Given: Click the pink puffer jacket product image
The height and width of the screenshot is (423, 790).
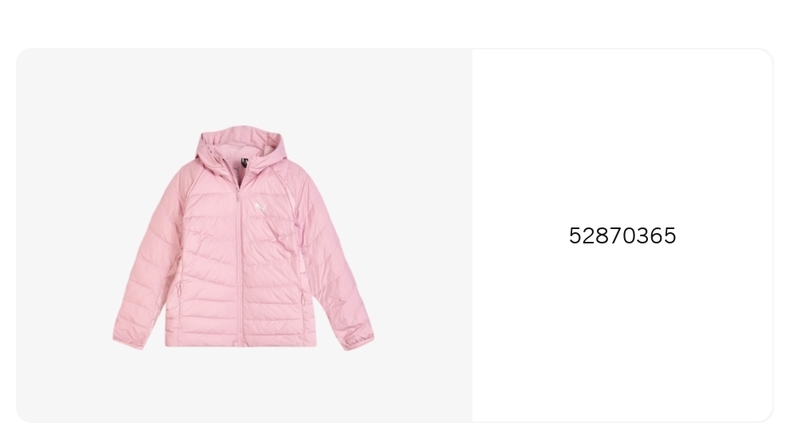Looking at the screenshot, I should [243, 238].
